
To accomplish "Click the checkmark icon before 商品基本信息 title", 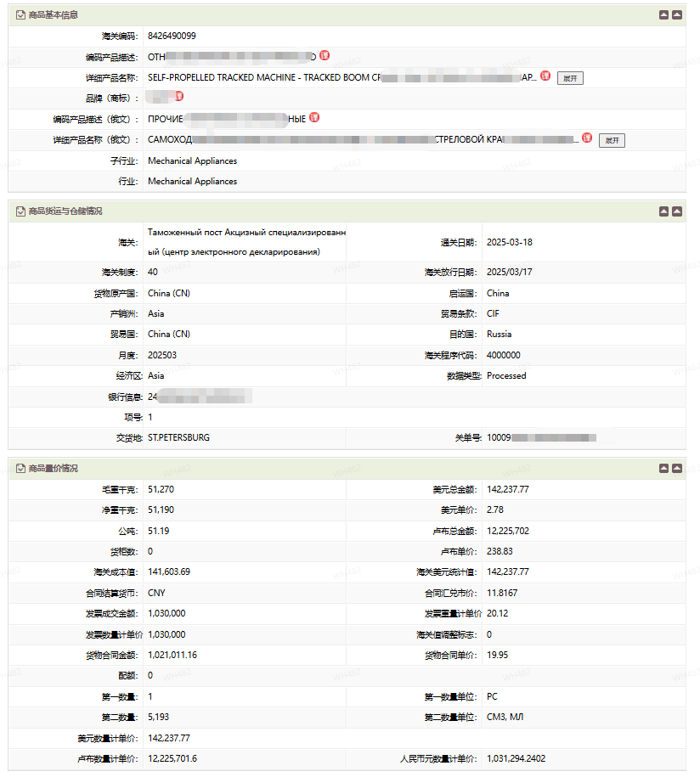I will click(20, 14).
